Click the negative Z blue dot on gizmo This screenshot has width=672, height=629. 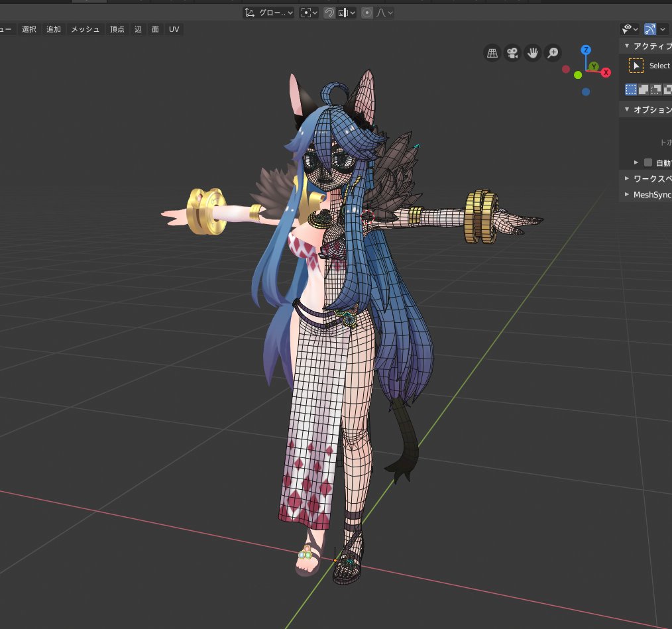coord(586,91)
